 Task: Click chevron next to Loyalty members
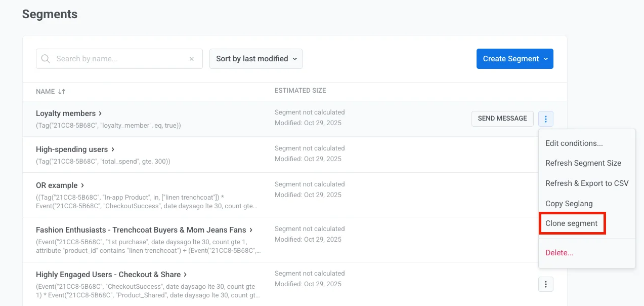[101, 113]
